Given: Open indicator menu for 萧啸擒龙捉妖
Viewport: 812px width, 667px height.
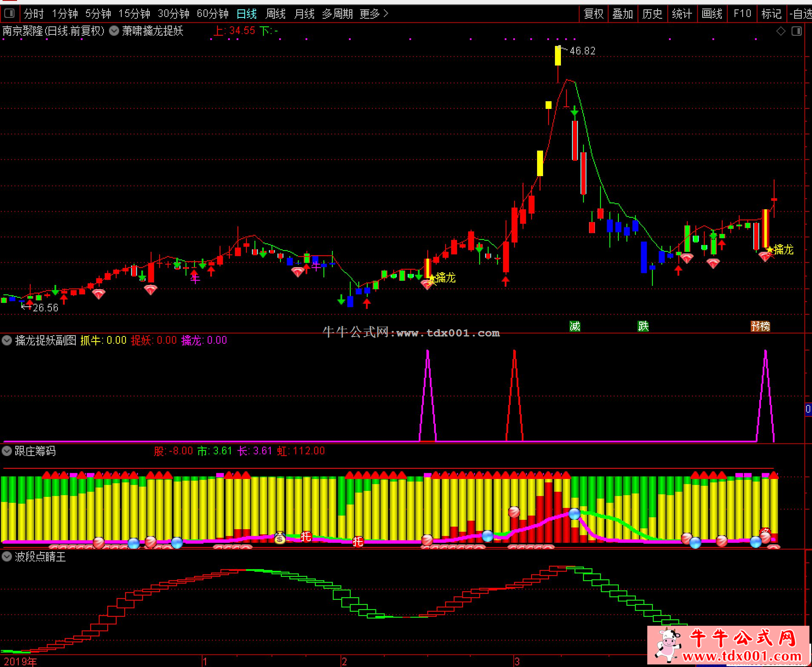Looking at the screenshot, I should pyautogui.click(x=114, y=31).
